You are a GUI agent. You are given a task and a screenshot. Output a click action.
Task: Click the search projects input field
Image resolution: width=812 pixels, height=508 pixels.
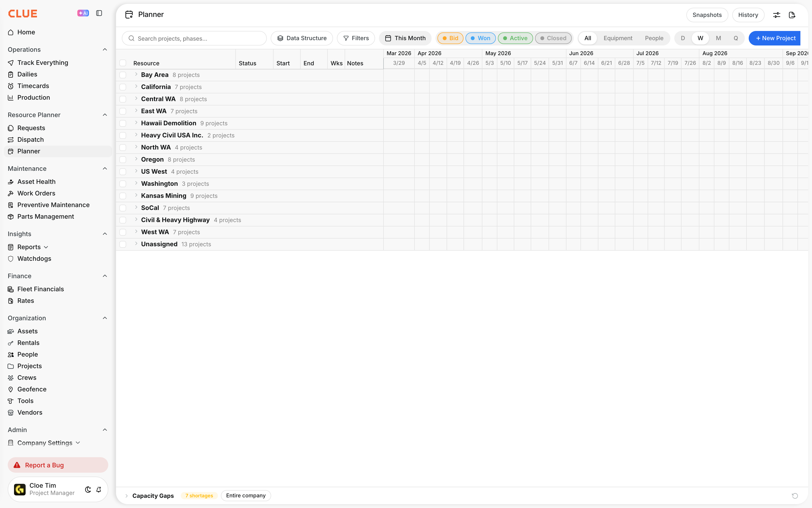194,38
